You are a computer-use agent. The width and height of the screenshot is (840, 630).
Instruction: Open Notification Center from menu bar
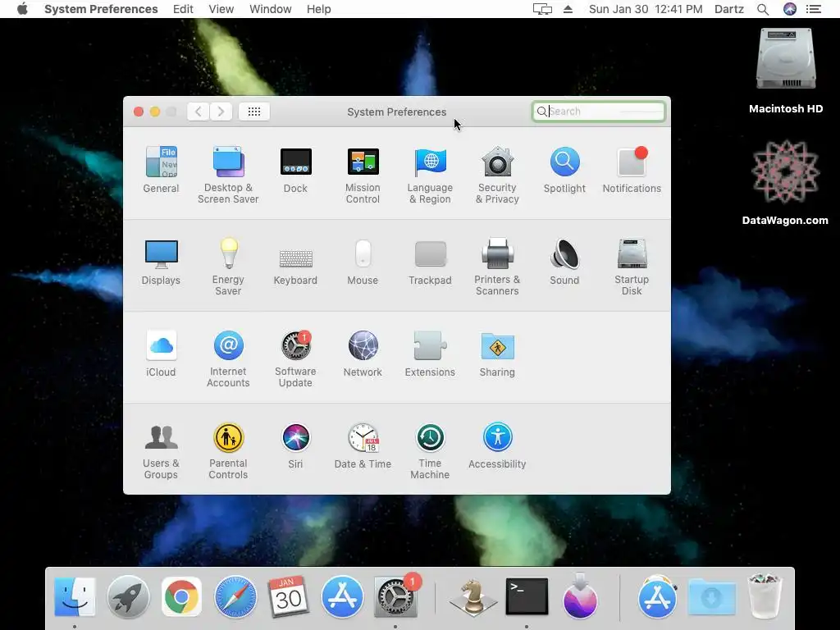(x=814, y=9)
